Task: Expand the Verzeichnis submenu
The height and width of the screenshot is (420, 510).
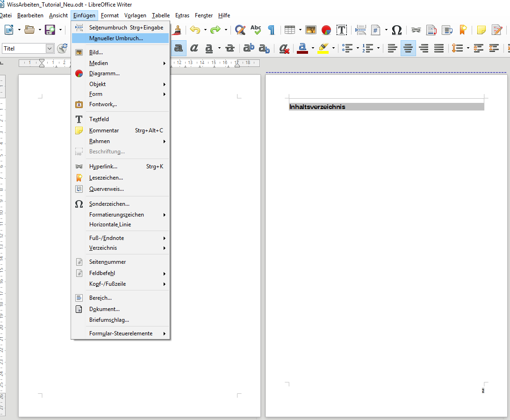Action: [120, 248]
